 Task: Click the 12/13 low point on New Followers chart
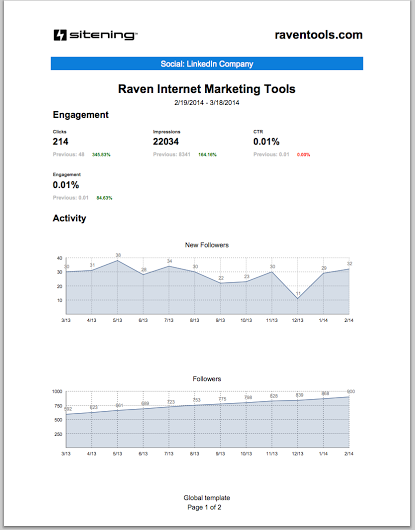pos(298,299)
